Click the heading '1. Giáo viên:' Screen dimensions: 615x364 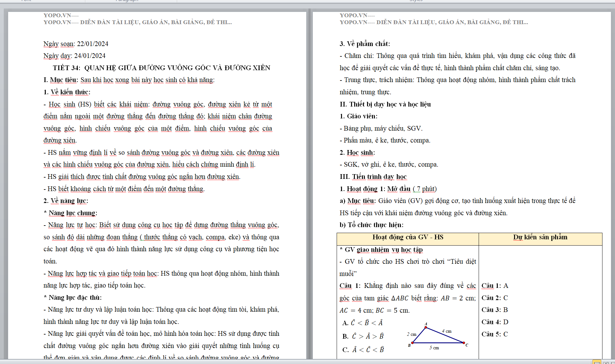tap(359, 116)
